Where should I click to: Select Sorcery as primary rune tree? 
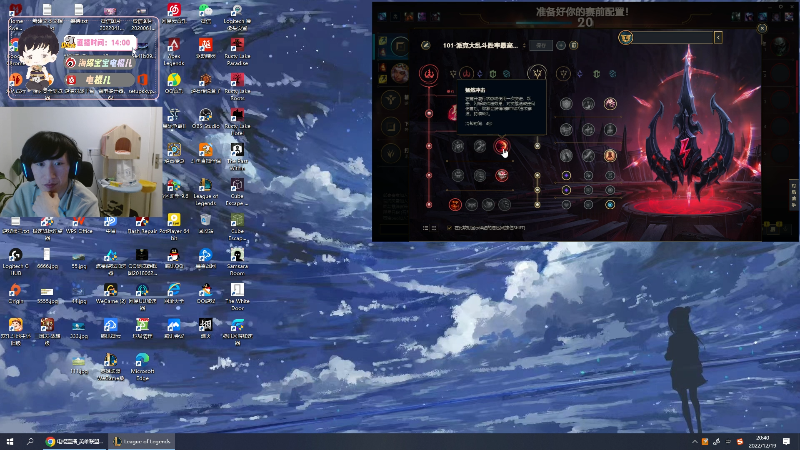[480, 74]
